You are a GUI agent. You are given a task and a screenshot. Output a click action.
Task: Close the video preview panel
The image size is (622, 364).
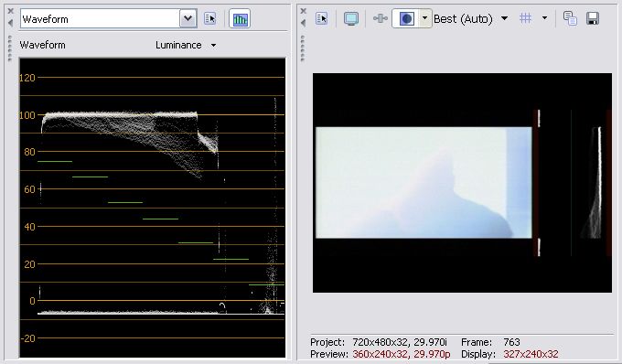point(304,11)
